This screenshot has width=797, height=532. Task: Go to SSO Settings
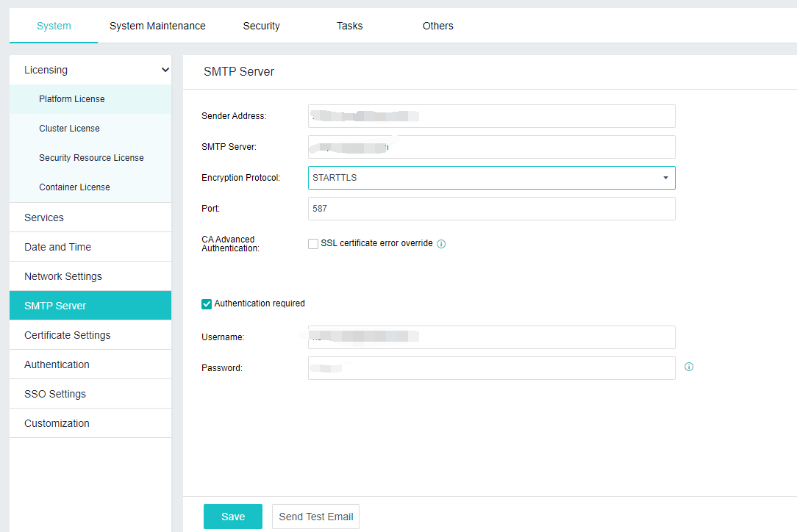click(x=55, y=394)
